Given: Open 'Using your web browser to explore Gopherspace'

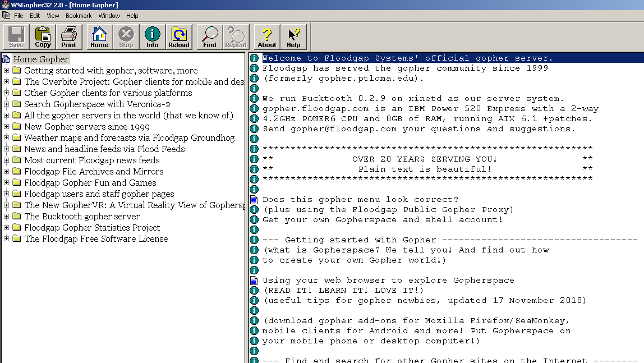Looking at the screenshot, I should (388, 281).
